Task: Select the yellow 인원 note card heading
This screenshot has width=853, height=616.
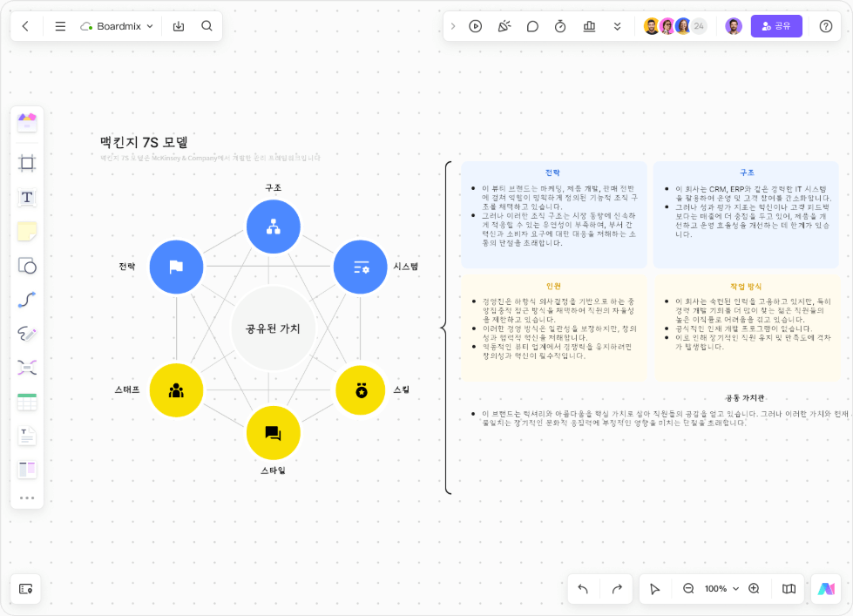Action: point(553,287)
